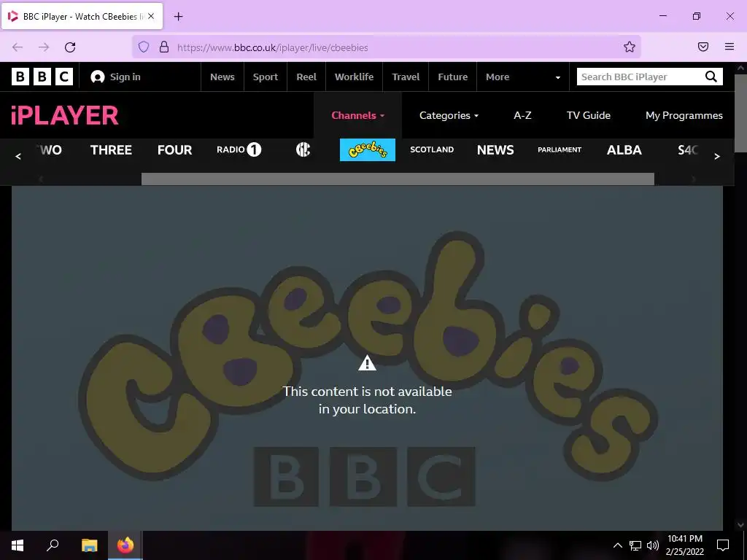
Task: Click the channel strip horizontal scrollbar
Action: coord(398,179)
